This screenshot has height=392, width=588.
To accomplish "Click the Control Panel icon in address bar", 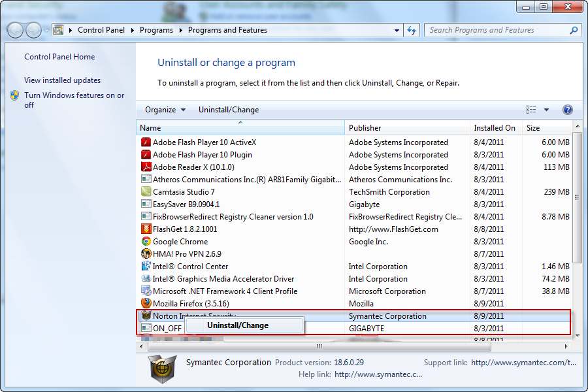I will coord(59,30).
